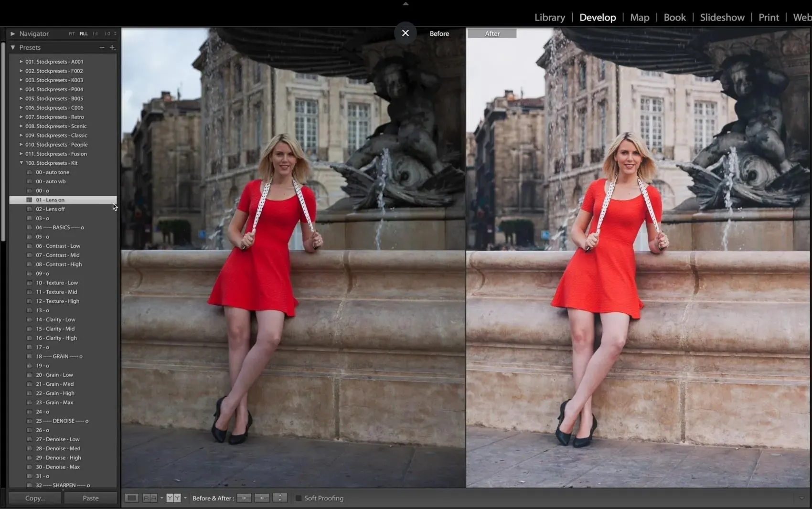Image resolution: width=812 pixels, height=509 pixels.
Task: Click the Copy... button
Action: [x=35, y=498]
